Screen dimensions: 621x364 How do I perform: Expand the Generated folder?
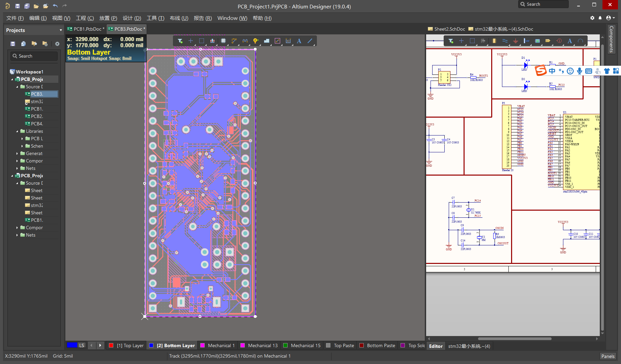pos(17,154)
